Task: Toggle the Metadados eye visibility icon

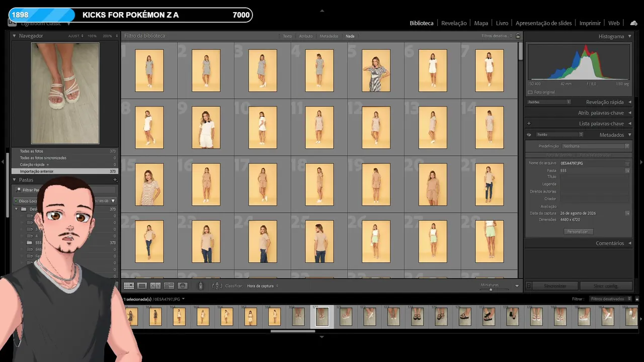Action: [x=529, y=135]
